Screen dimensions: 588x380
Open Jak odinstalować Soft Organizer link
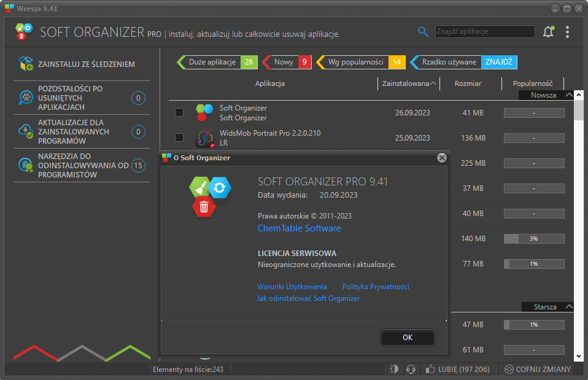click(x=308, y=298)
